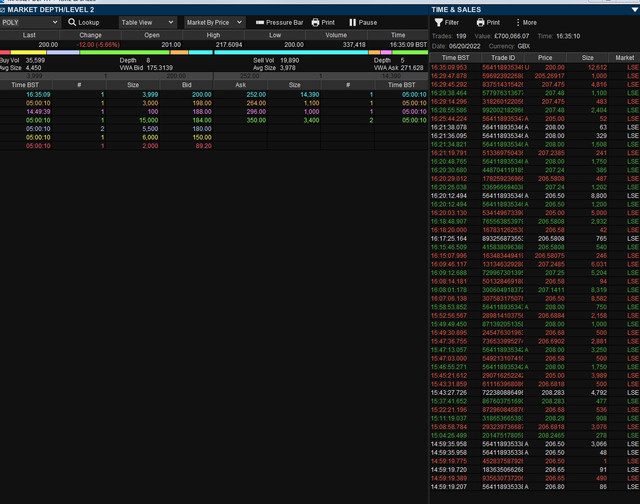This screenshot has width=640, height=504.
Task: Click ask-side Time BST column header
Action: pos(401,85)
